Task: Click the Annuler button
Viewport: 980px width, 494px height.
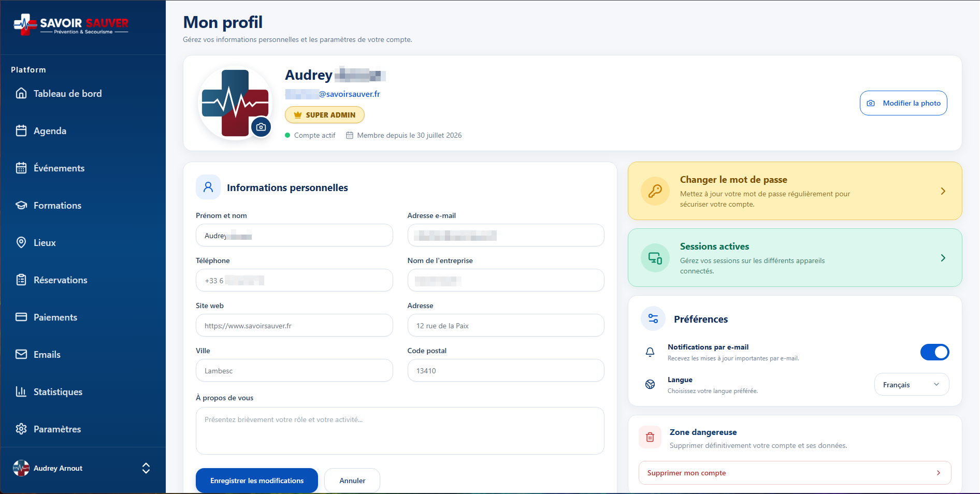Action: pos(352,481)
